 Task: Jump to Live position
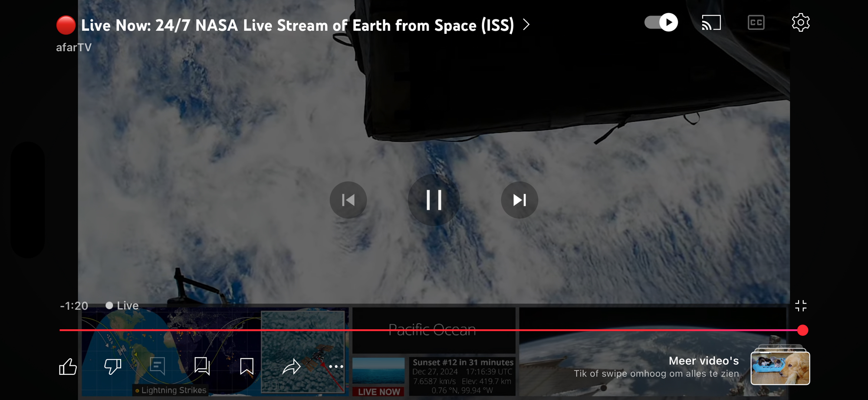click(122, 305)
